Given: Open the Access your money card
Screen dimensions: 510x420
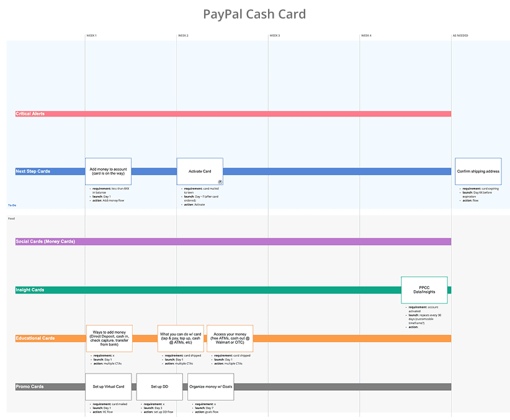Looking at the screenshot, I should tap(230, 338).
